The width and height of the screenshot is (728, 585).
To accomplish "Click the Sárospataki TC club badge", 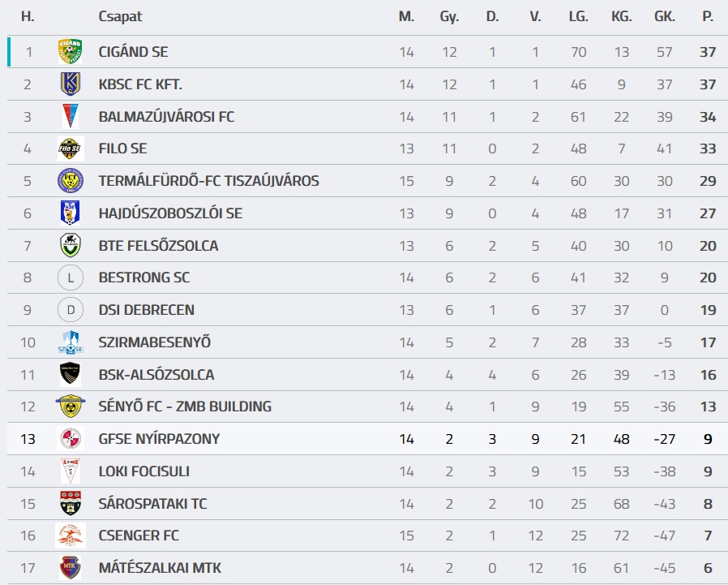I will (71, 503).
